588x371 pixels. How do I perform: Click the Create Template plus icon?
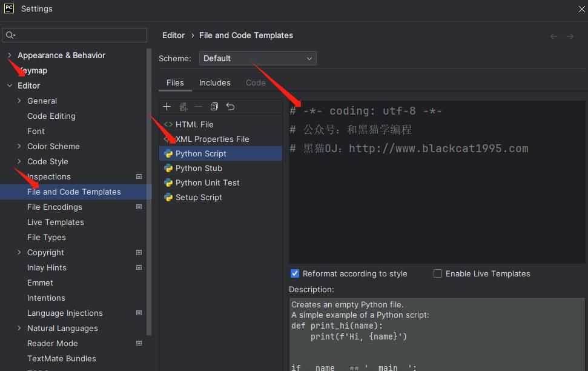[x=167, y=107]
